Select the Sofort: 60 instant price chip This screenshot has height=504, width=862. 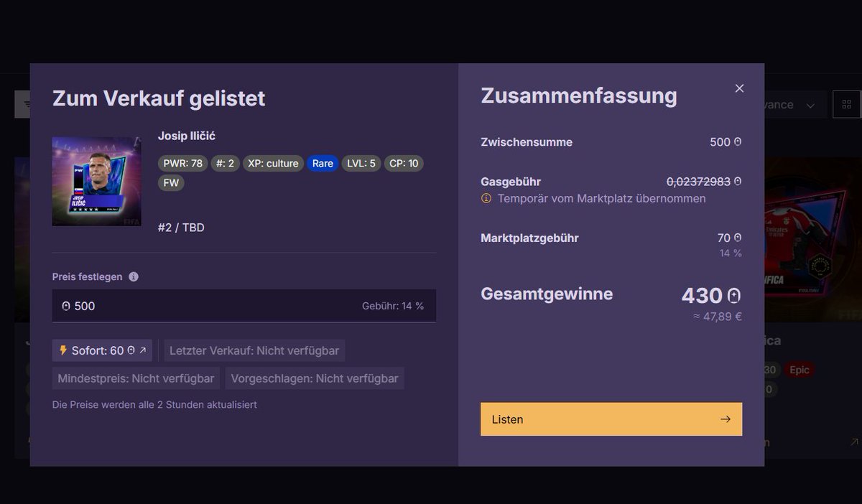point(102,350)
